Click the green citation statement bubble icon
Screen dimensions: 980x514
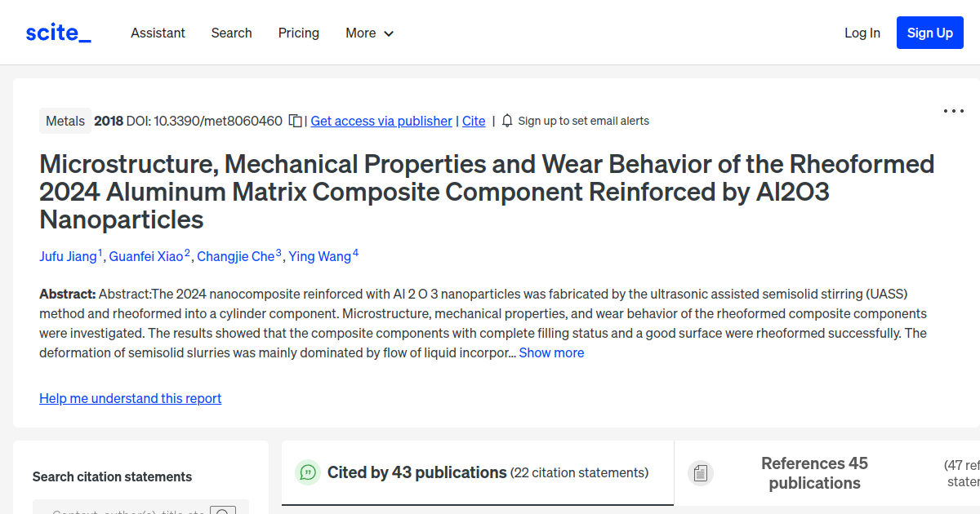click(307, 472)
